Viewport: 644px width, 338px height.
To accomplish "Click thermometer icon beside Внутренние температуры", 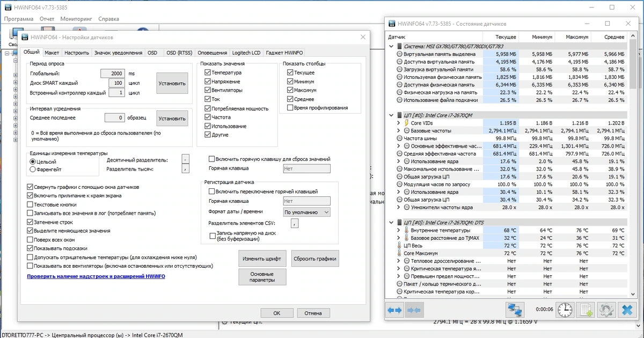I will [406, 230].
